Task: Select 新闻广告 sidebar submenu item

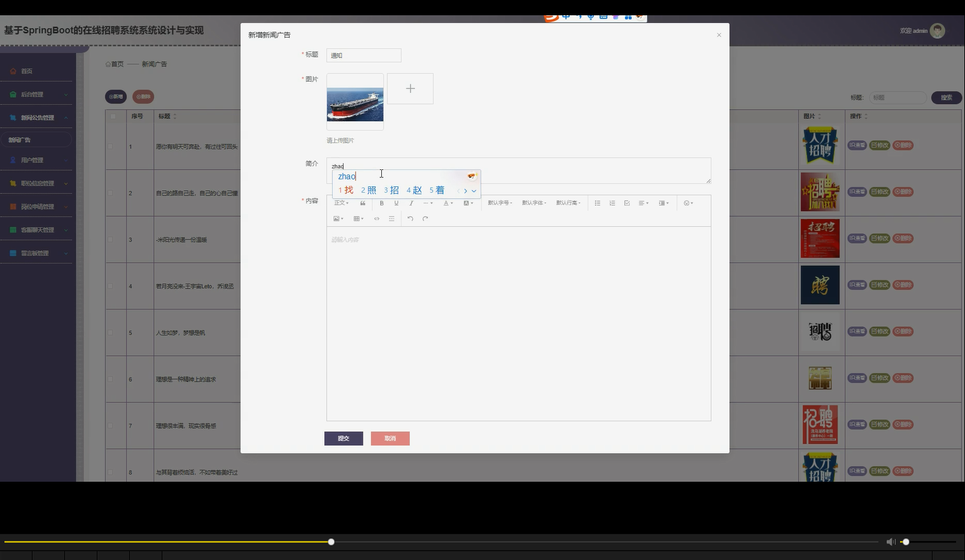Action: (36, 139)
